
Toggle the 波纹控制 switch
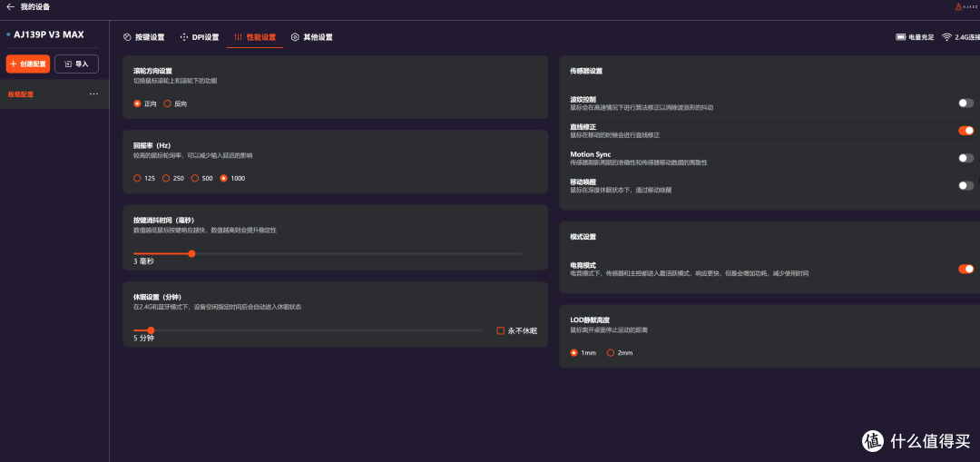[965, 103]
